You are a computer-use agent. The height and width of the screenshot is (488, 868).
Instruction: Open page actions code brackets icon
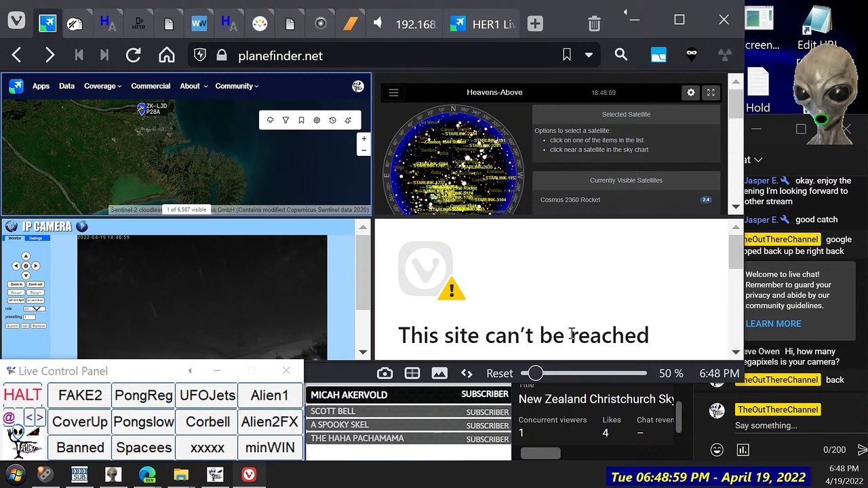click(x=467, y=373)
